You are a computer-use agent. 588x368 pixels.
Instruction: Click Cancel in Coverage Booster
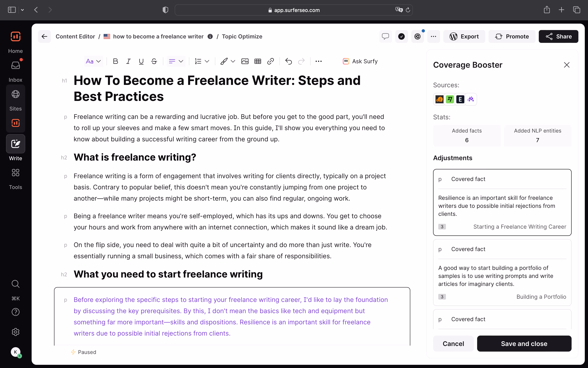453,343
